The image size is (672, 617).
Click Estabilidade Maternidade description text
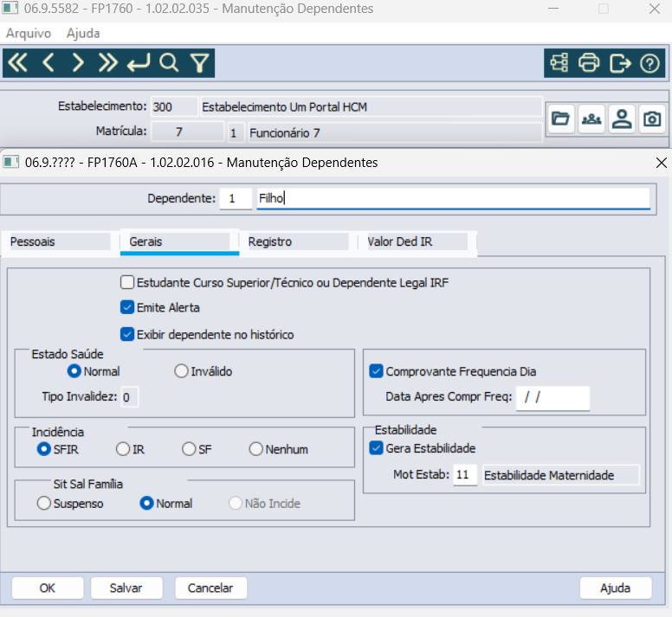549,475
